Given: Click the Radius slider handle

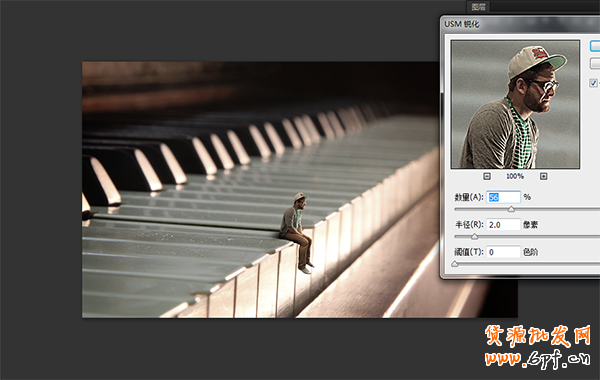Looking at the screenshot, I should pyautogui.click(x=474, y=237).
